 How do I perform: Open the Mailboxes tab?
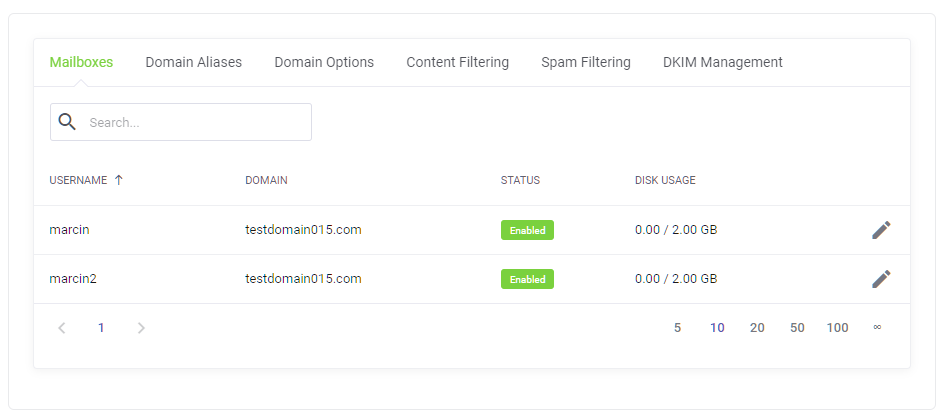[81, 62]
